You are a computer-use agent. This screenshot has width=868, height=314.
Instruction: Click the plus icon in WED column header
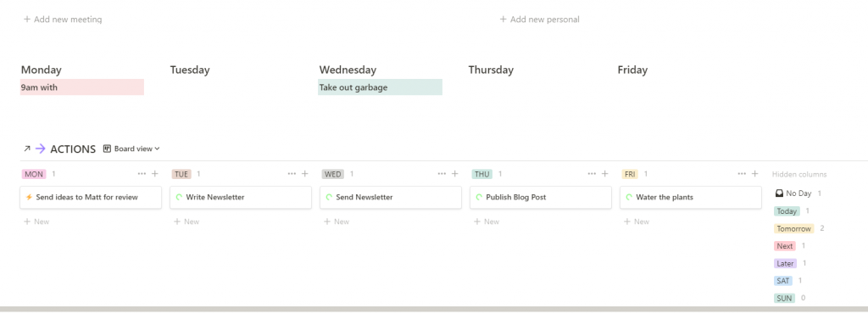coord(455,174)
